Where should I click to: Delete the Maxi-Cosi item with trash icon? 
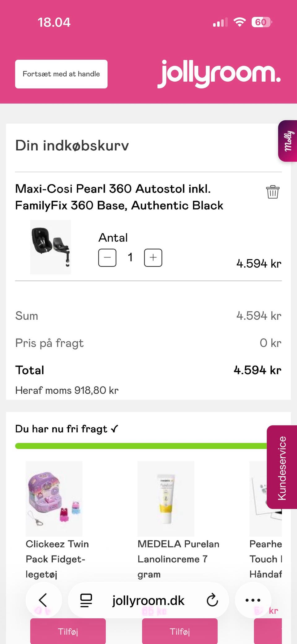point(273,192)
